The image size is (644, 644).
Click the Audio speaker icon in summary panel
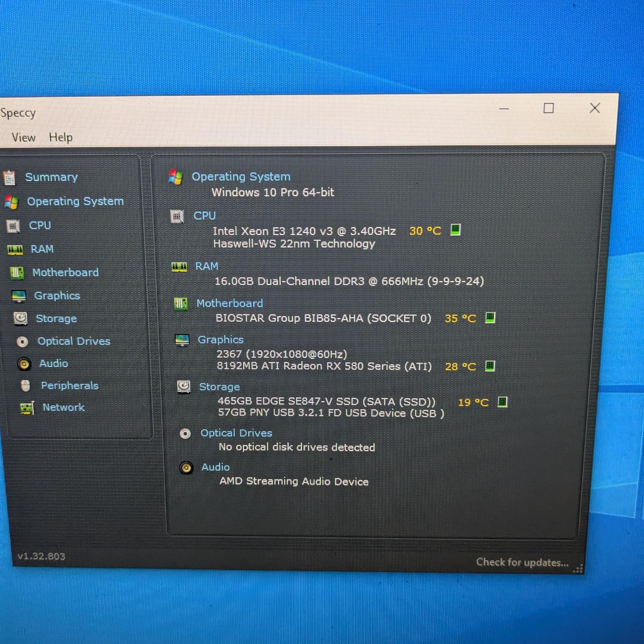point(186,468)
